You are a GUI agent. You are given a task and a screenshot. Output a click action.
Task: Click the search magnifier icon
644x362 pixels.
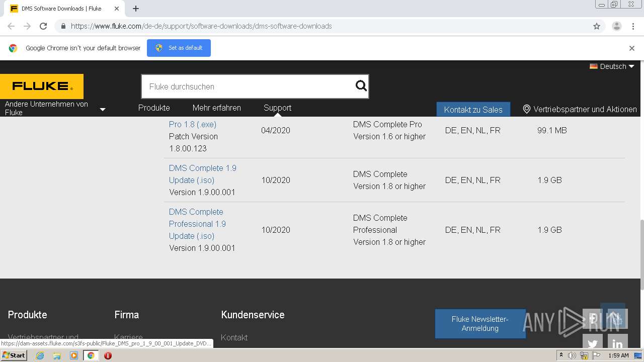coord(361,86)
